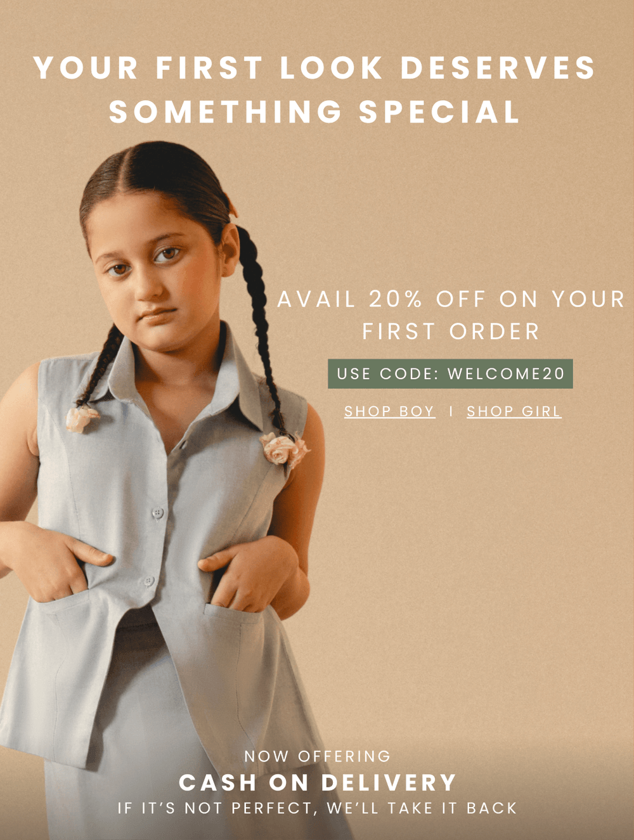Image resolution: width=634 pixels, height=840 pixels.
Task: Click the pink flower tie on the long braid
Action: click(285, 449)
